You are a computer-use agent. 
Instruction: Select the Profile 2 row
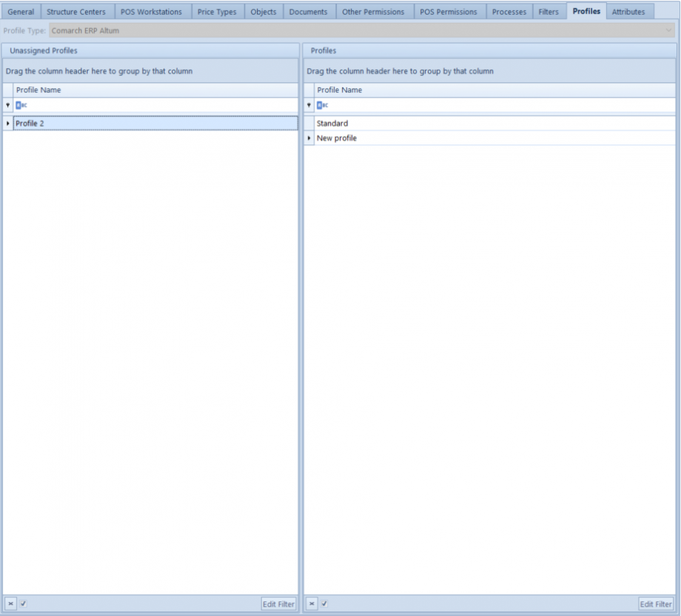point(155,124)
